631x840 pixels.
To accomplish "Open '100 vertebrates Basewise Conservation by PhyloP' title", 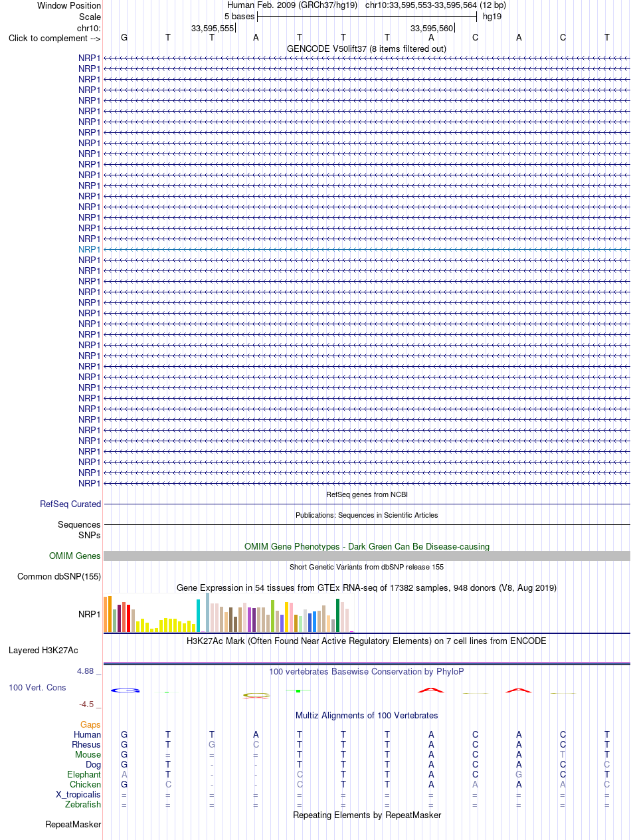I will [367, 672].
